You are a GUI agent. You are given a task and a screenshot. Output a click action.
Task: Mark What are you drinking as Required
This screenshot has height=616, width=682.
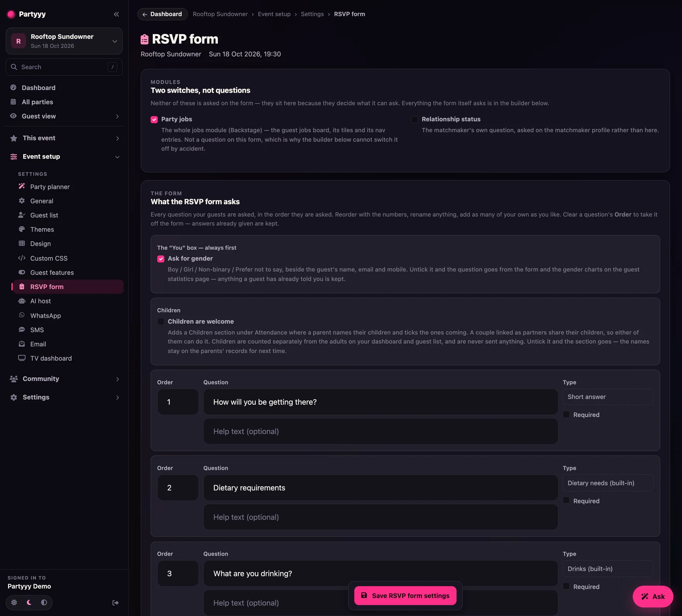[566, 587]
